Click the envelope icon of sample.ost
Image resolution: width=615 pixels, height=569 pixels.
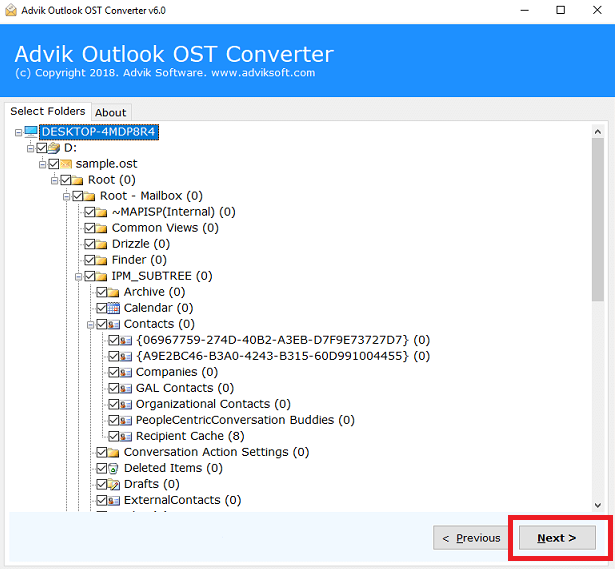[x=66, y=164]
